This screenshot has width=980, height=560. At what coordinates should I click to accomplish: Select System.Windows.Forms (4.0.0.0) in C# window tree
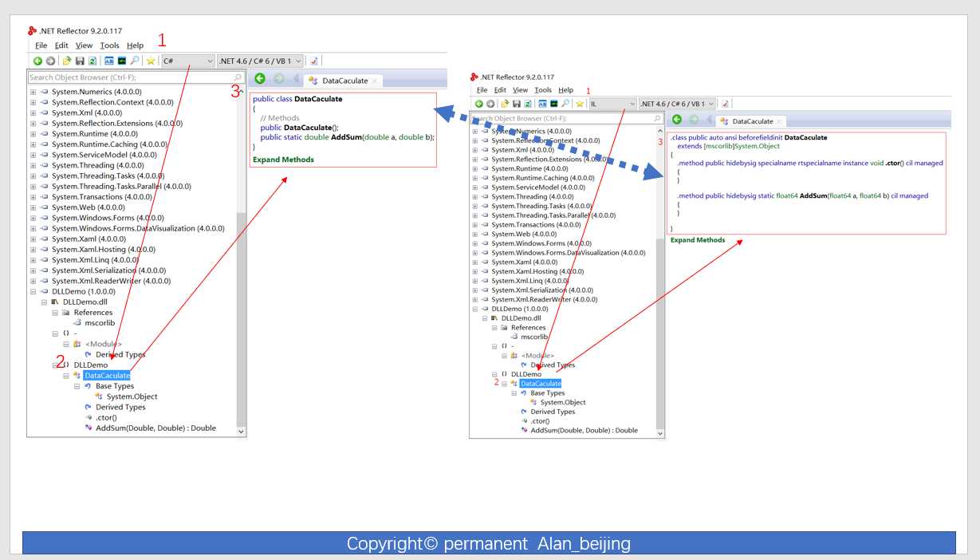coord(108,218)
